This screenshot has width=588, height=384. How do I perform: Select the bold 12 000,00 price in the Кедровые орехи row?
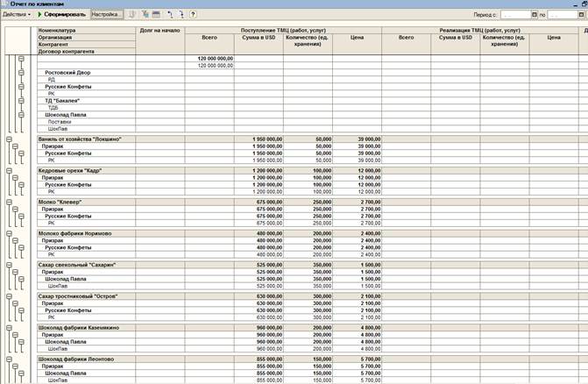pos(357,171)
